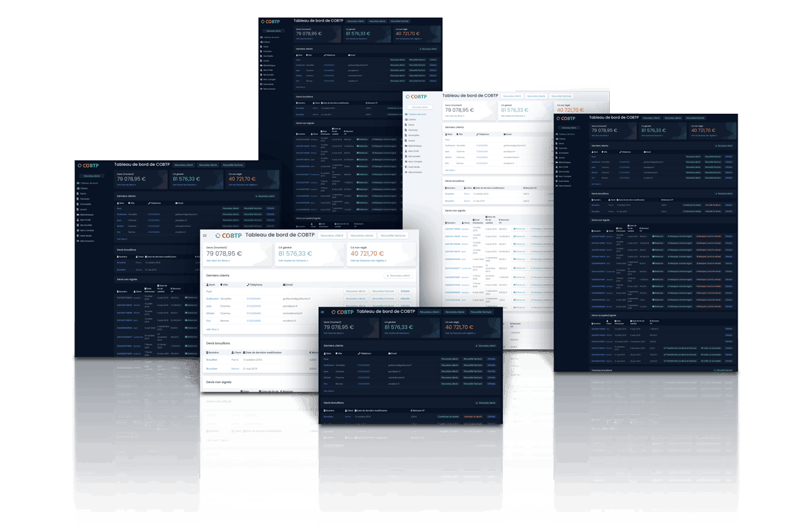This screenshot has width=812, height=528.
Task: Open Guillaume client link in hamburger light window
Action: tap(212, 299)
